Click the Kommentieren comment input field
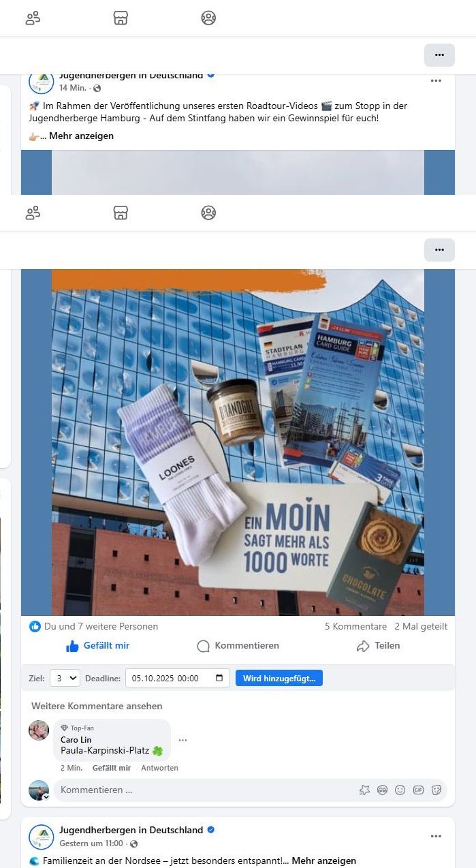Image resolution: width=476 pixels, height=868 pixels. pos(204,790)
